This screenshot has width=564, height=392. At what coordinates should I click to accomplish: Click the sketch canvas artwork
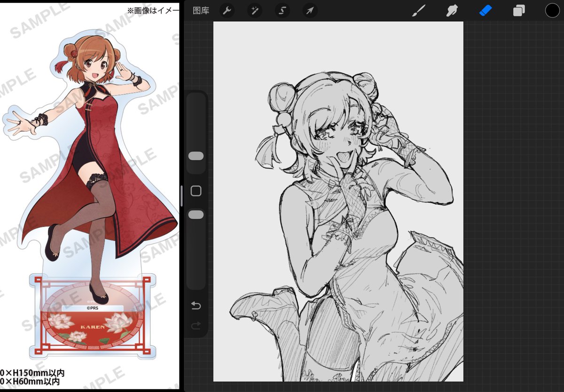338,202
